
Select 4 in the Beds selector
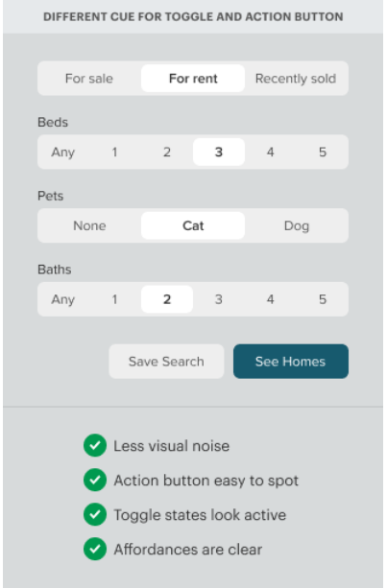click(x=270, y=152)
